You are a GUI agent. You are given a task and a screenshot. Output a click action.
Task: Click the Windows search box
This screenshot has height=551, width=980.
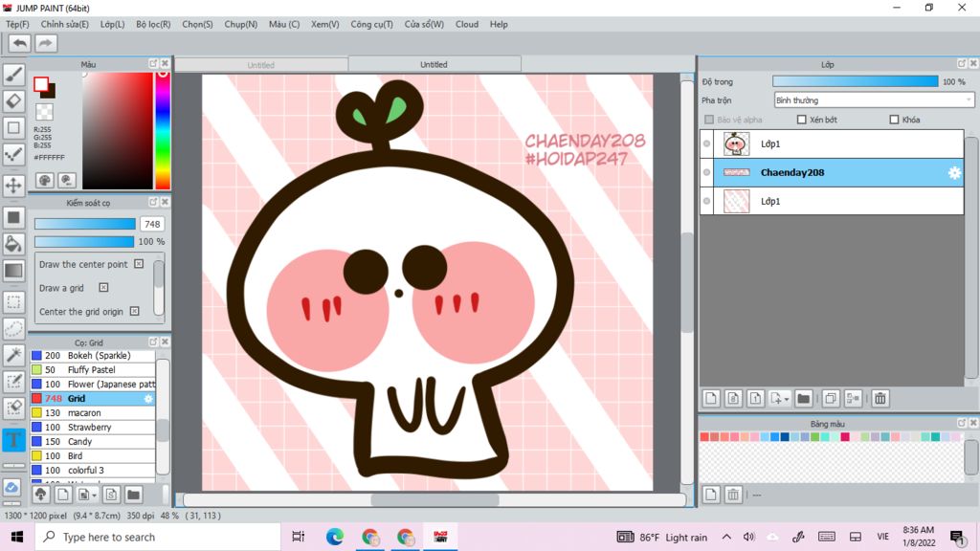157,538
